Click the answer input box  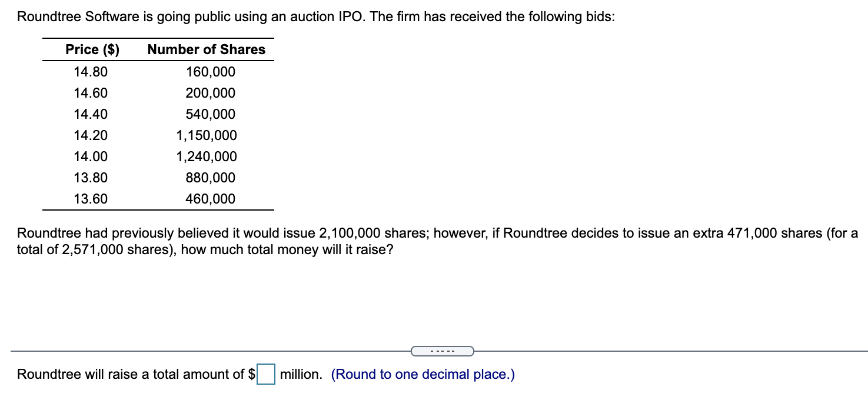pos(265,373)
